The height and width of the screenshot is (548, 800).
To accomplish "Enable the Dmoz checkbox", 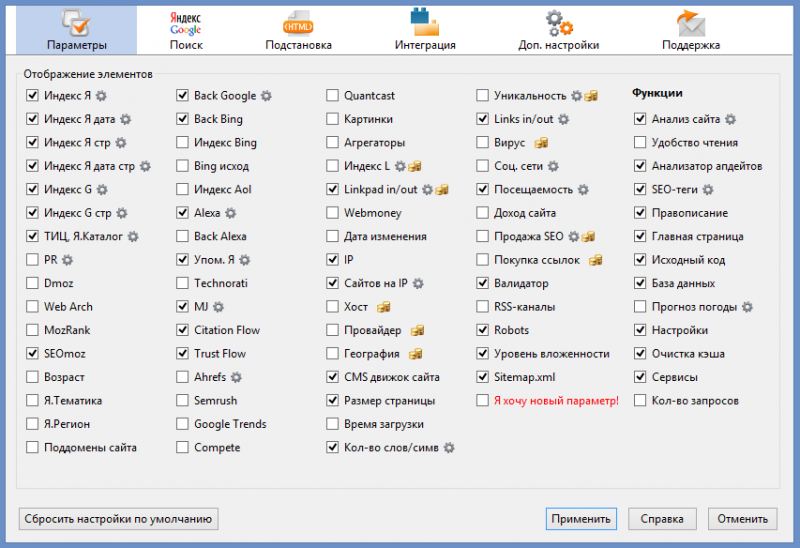I will (34, 283).
